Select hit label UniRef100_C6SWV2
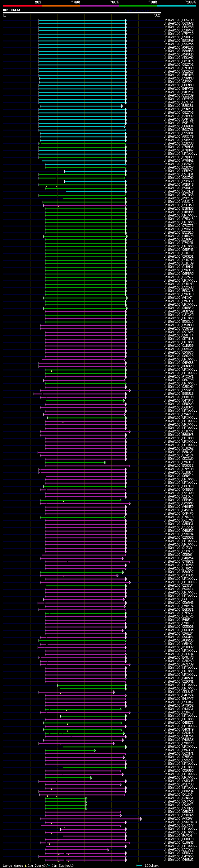 tap(178, 24)
